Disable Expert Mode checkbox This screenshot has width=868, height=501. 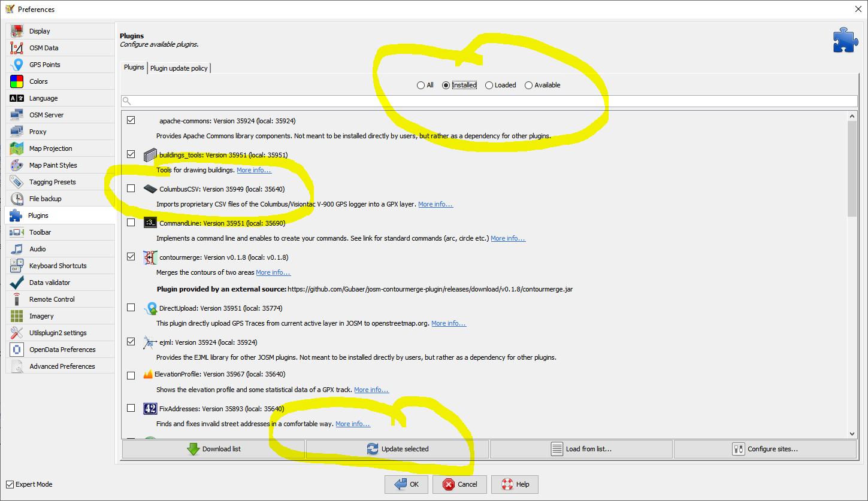pos(10,484)
